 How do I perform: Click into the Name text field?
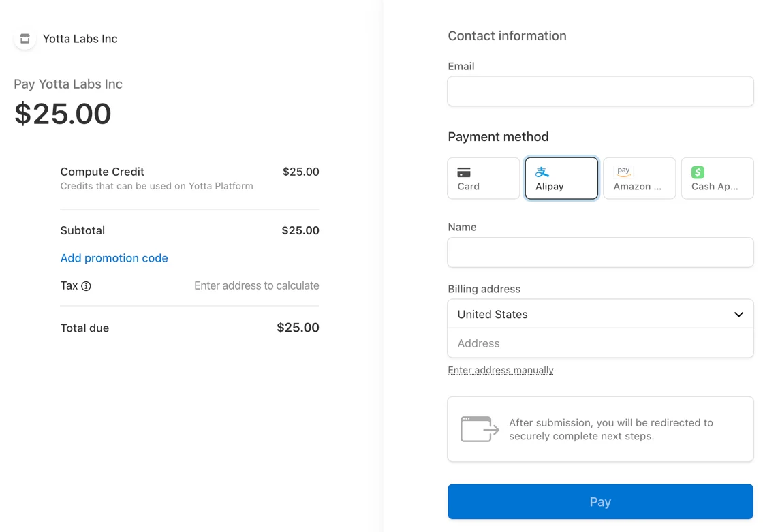[x=599, y=253]
